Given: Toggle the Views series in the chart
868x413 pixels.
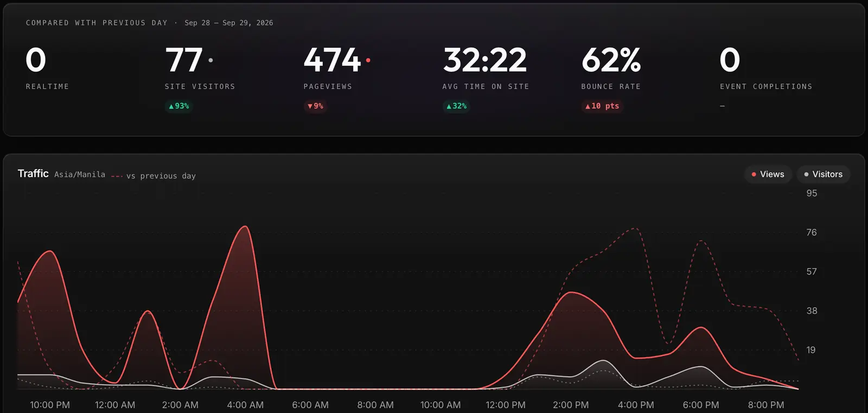Looking at the screenshot, I should click(x=768, y=174).
